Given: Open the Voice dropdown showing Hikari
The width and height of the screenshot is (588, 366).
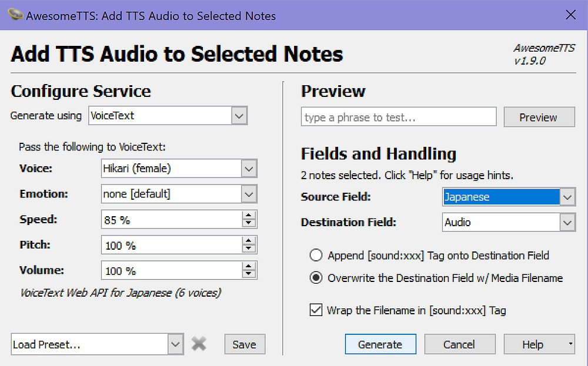Looking at the screenshot, I should [x=249, y=169].
